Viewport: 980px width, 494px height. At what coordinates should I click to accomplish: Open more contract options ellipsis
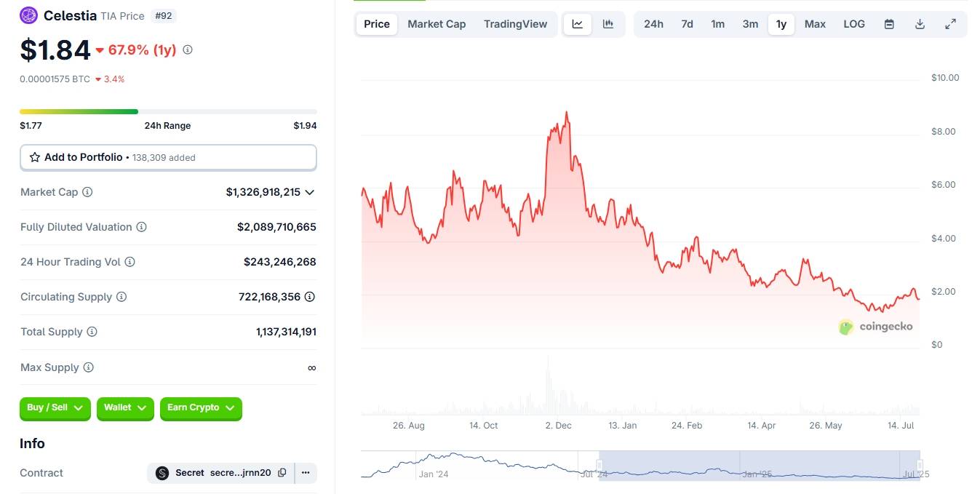pos(306,473)
